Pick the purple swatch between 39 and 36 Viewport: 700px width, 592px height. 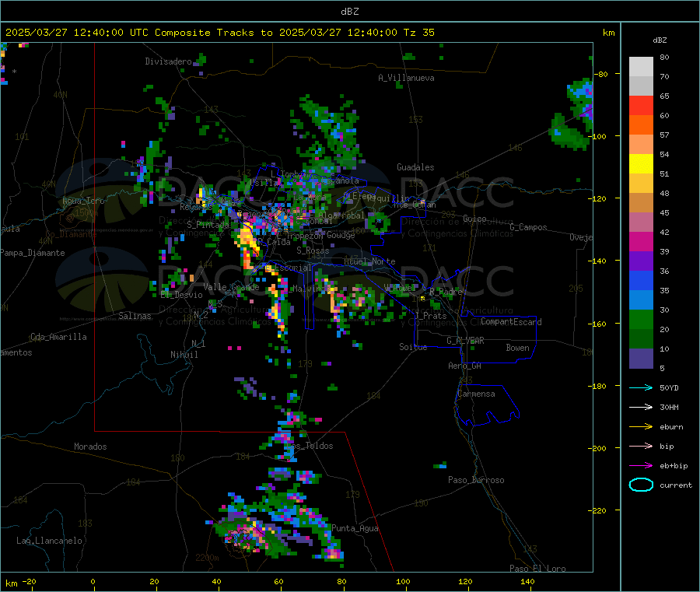[x=641, y=261]
